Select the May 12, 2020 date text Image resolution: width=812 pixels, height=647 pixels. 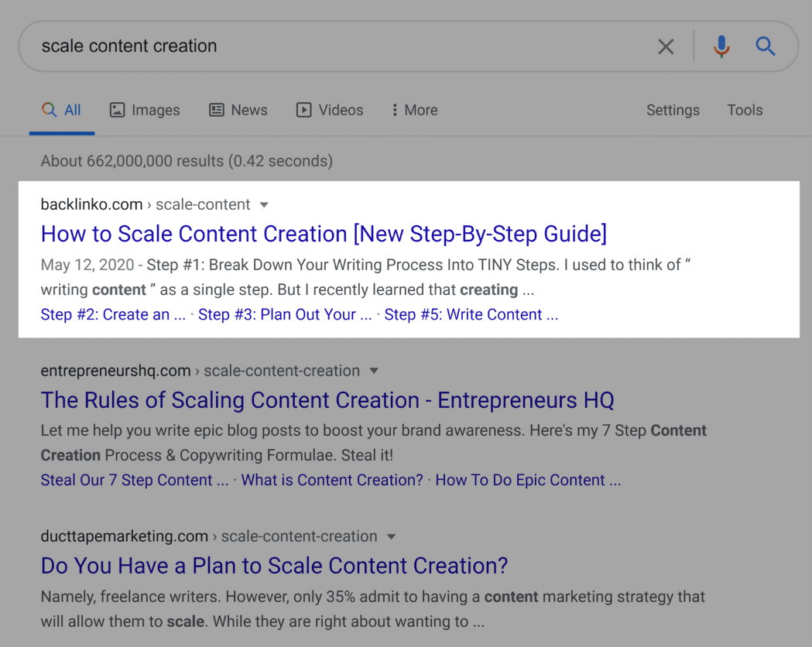[87, 265]
